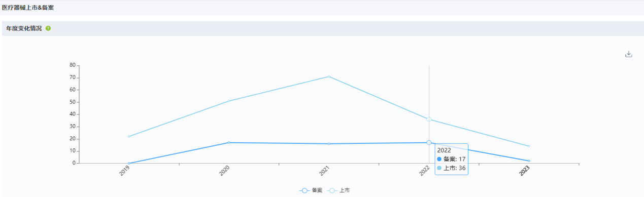Select the 2021 data point on 备案 line
The image size is (644, 197).
(x=329, y=144)
